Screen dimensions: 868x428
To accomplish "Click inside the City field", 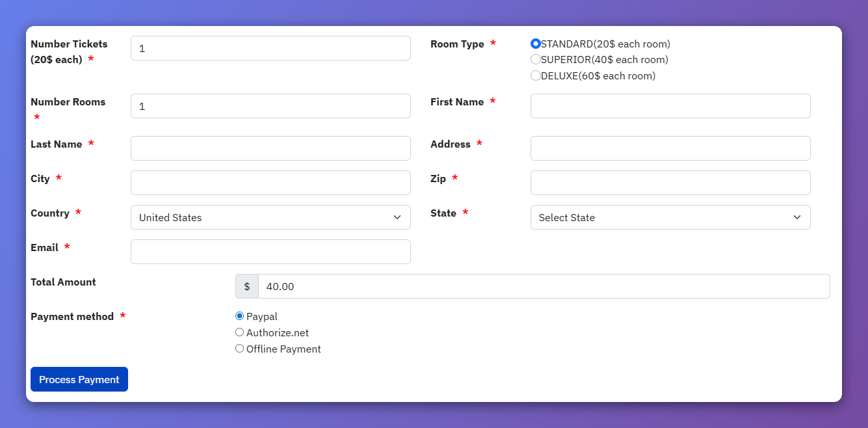I will (270, 183).
